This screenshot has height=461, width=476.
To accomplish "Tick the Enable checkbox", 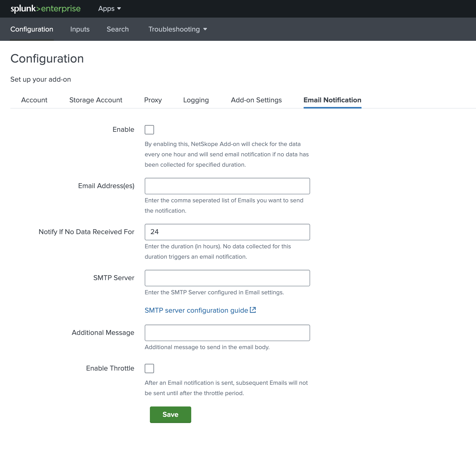I will (x=149, y=130).
